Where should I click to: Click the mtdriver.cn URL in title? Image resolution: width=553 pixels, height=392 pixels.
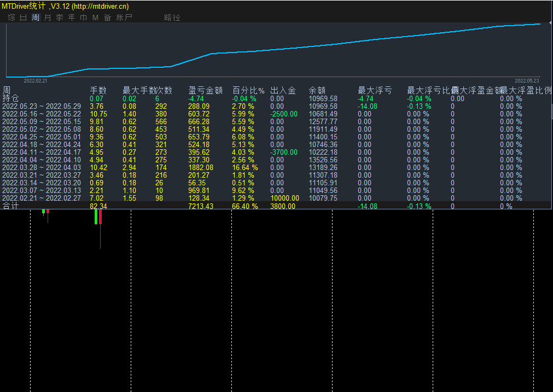coord(100,7)
